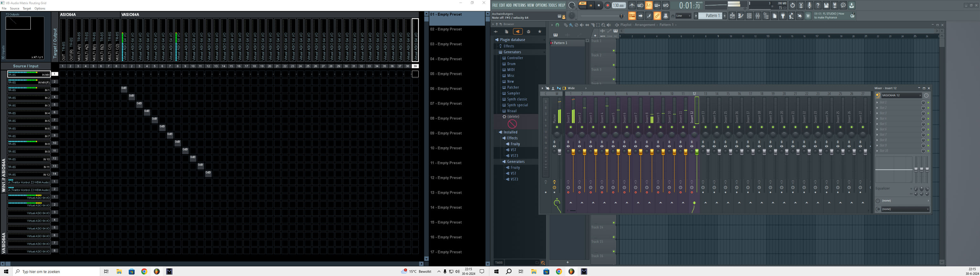Stop playback in FL Studio transport
980x276 pixels.
(x=599, y=5)
